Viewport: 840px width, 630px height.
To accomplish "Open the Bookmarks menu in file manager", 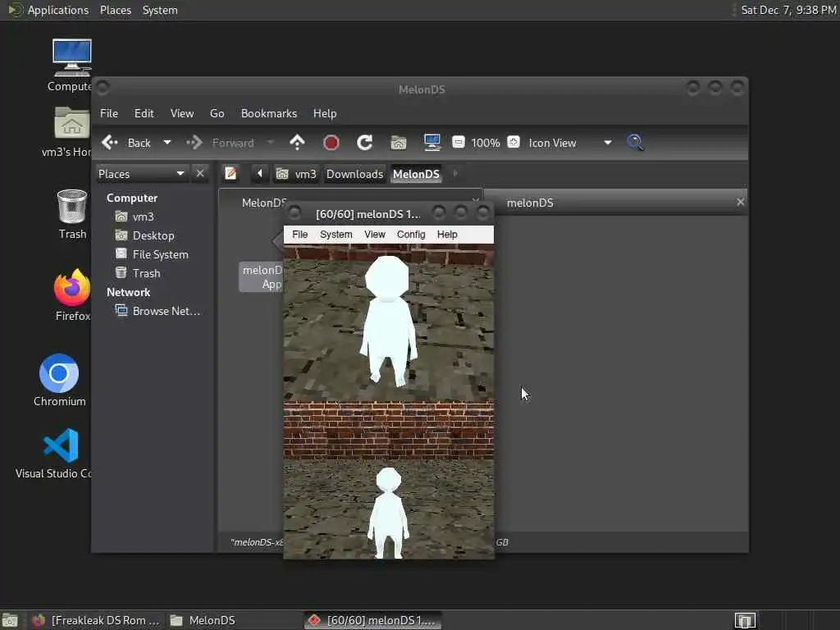I will (268, 113).
